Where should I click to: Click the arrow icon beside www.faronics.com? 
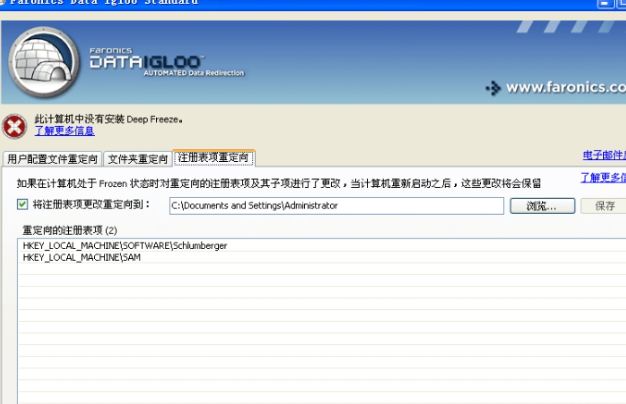click(x=493, y=88)
